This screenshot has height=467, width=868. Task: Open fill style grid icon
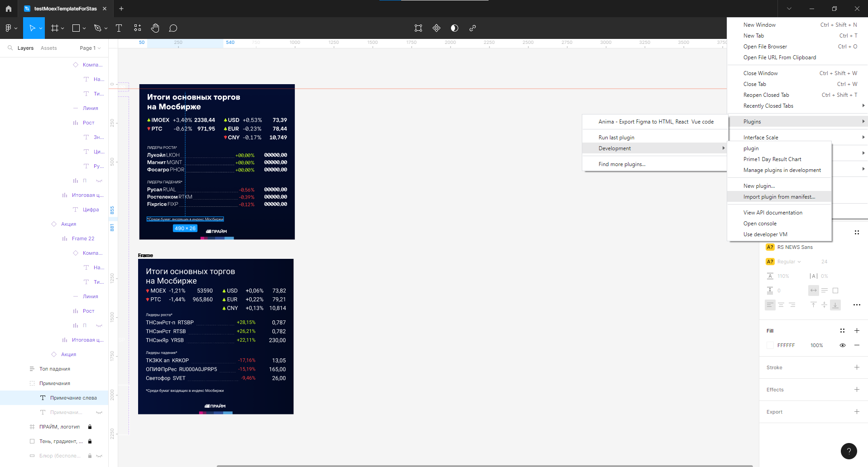click(x=842, y=331)
